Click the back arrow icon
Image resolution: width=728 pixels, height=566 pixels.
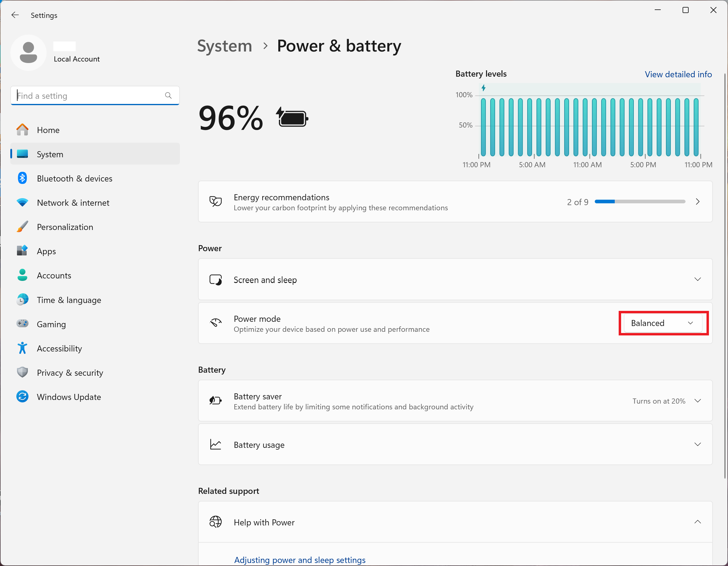pos(15,15)
